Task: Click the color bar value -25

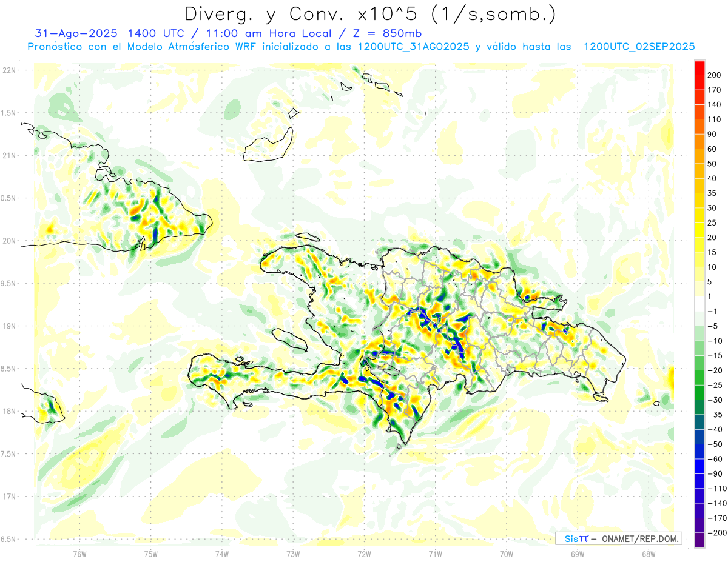Action: (x=715, y=385)
